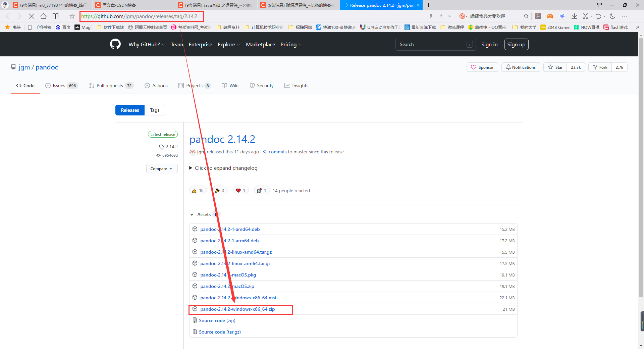This screenshot has height=349, width=644.
Task: Click Sign in
Action: pyautogui.click(x=489, y=44)
